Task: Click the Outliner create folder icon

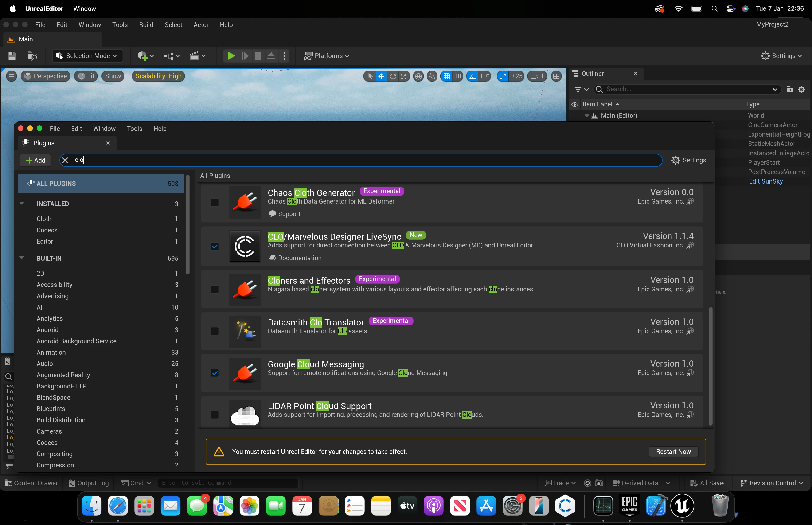Action: click(790, 89)
